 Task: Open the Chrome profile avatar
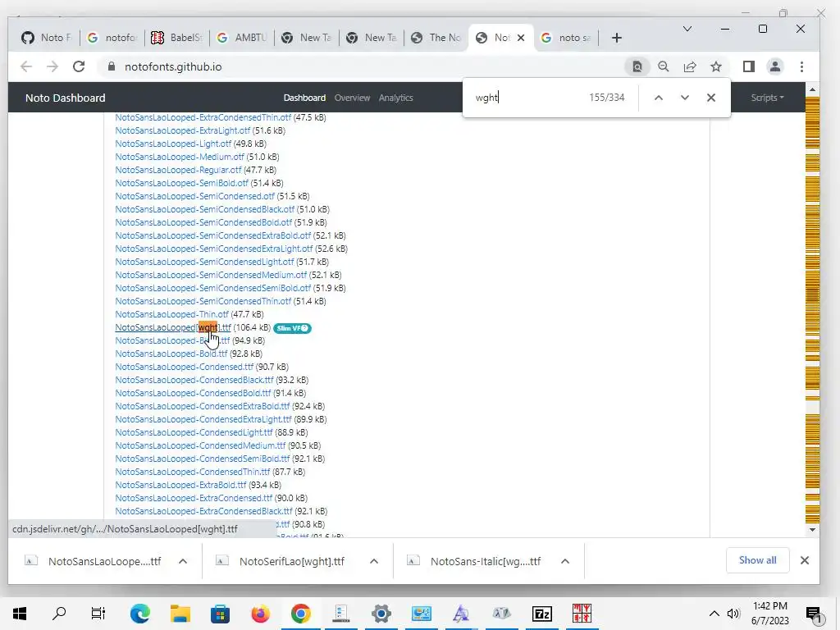(x=774, y=66)
